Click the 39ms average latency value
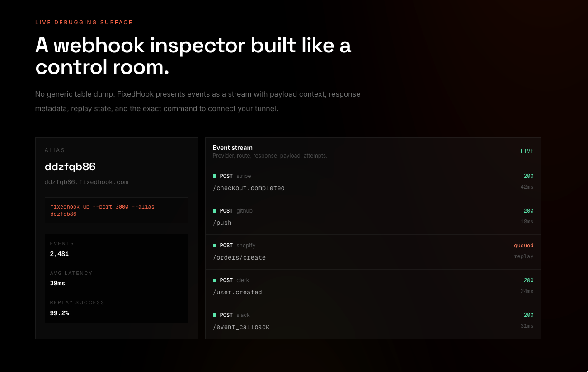This screenshot has height=372, width=588. (57, 284)
